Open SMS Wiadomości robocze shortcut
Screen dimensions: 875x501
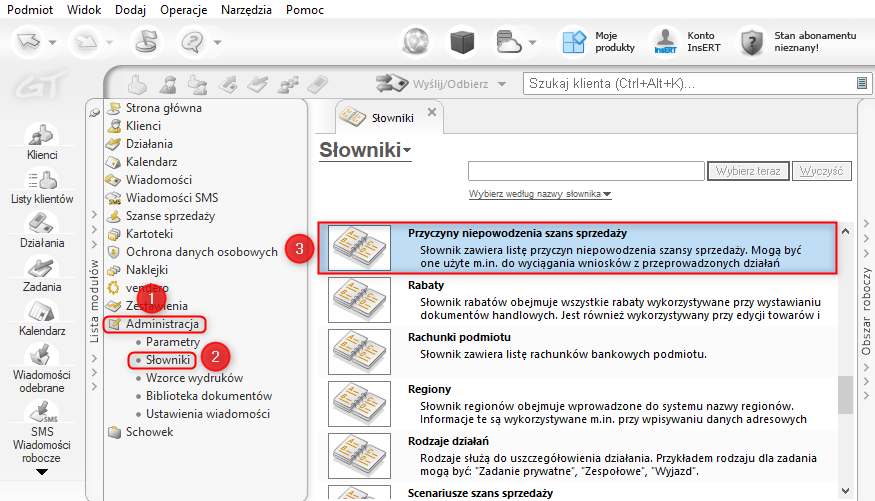coord(42,433)
